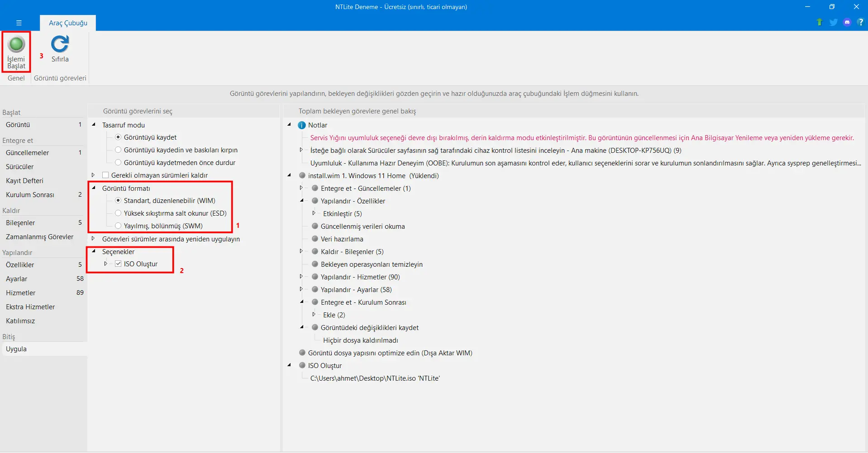Collapse the Notlar section
Screen dimensions: 868x453
(x=289, y=124)
